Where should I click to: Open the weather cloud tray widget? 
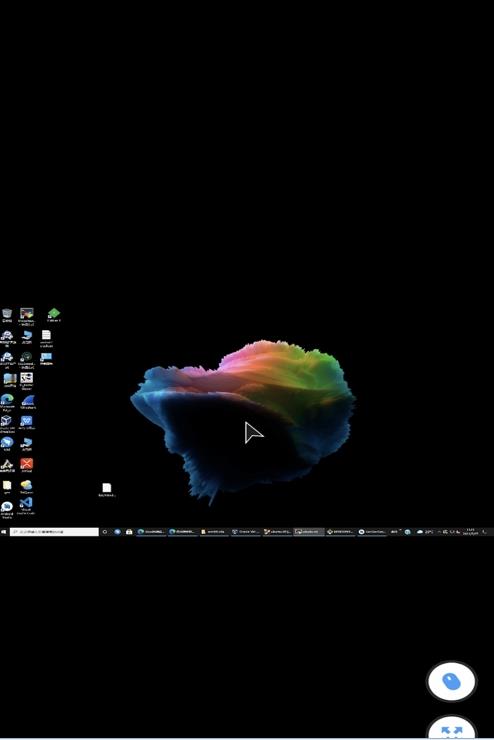pos(424,531)
